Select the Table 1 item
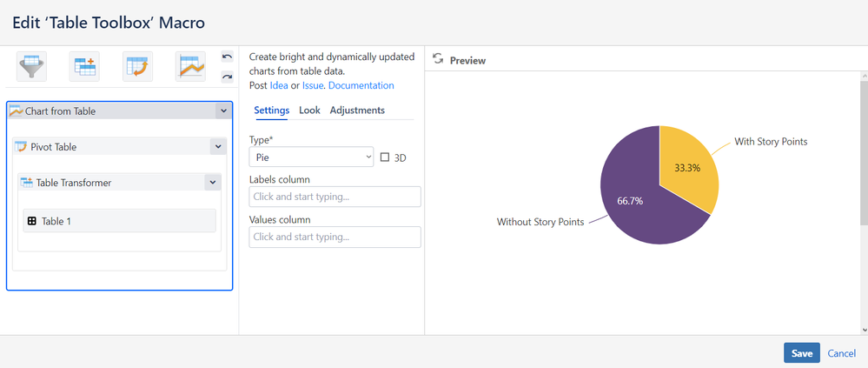This screenshot has height=368, width=868. click(119, 221)
